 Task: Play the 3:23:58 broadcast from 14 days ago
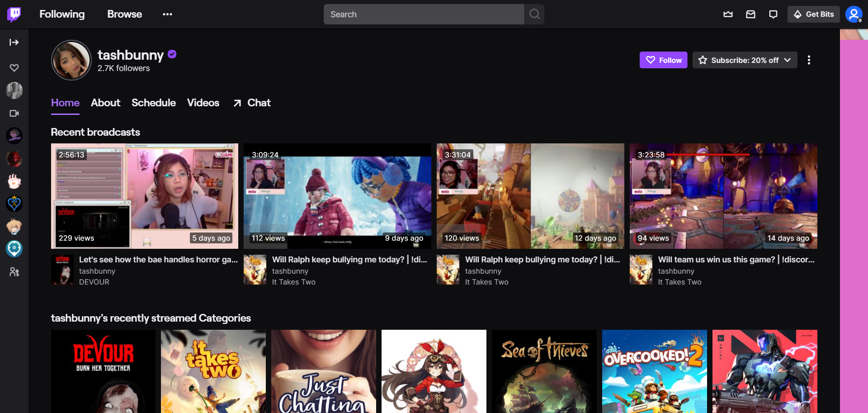(x=723, y=196)
